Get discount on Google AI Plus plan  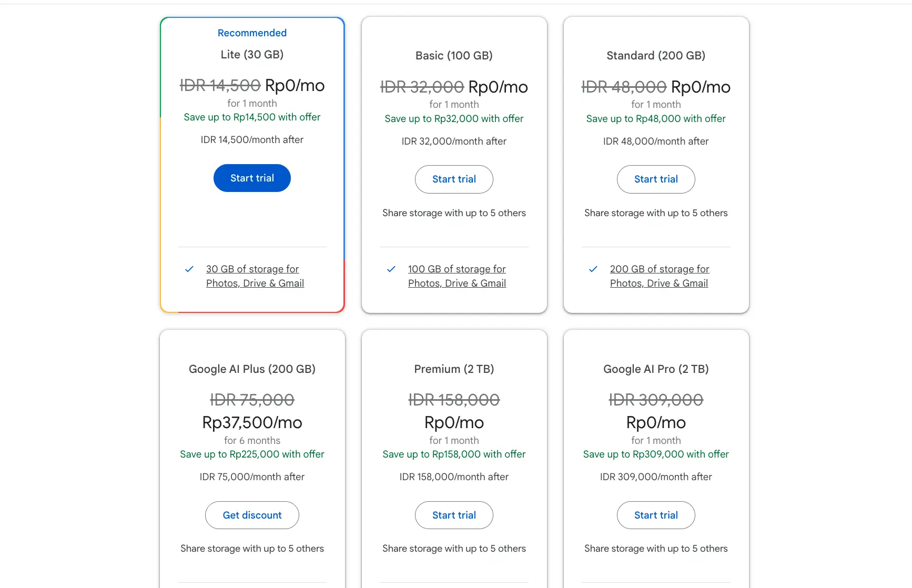click(x=252, y=515)
